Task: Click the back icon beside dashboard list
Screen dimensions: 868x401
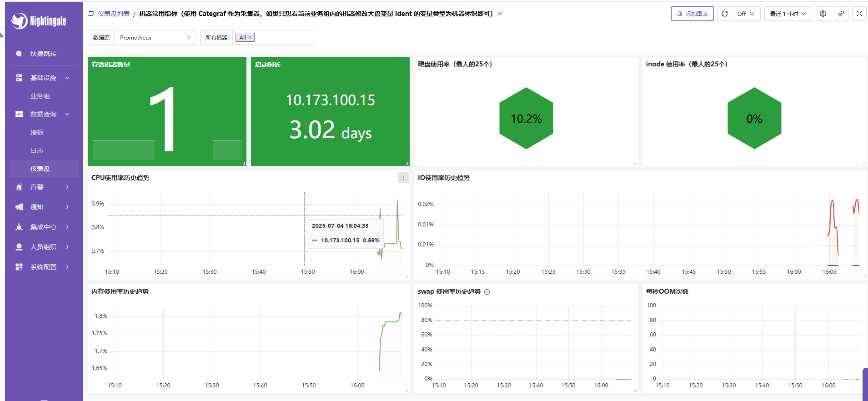Action: coord(91,14)
